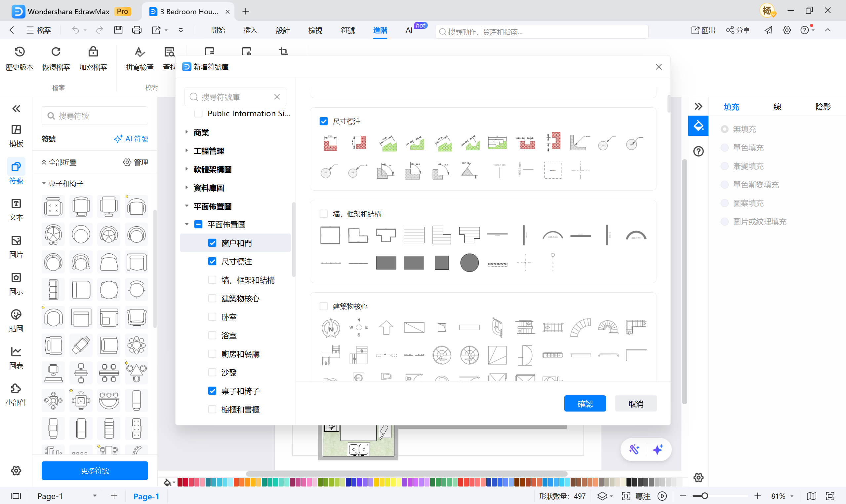
Task: Click the 管理 gear icon in symbols panel
Action: coord(127,162)
